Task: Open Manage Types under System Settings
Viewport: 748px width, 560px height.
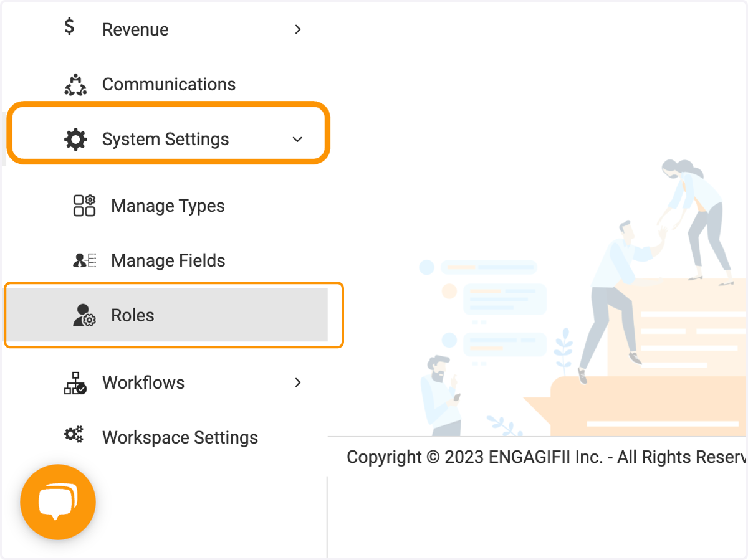Action: tap(168, 206)
